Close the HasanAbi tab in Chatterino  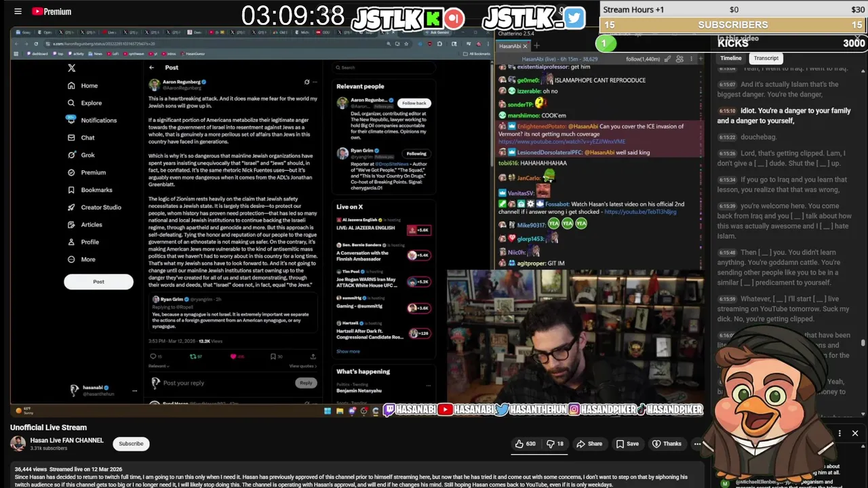point(525,46)
